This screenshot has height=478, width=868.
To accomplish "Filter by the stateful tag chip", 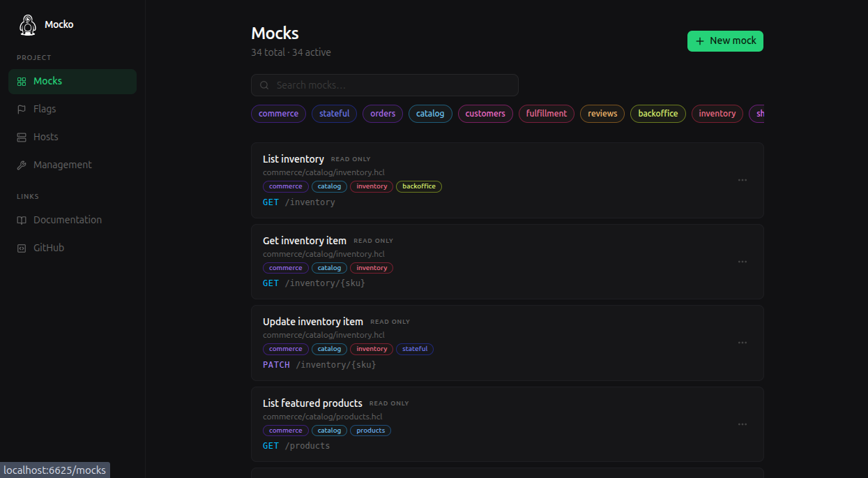I will point(335,114).
